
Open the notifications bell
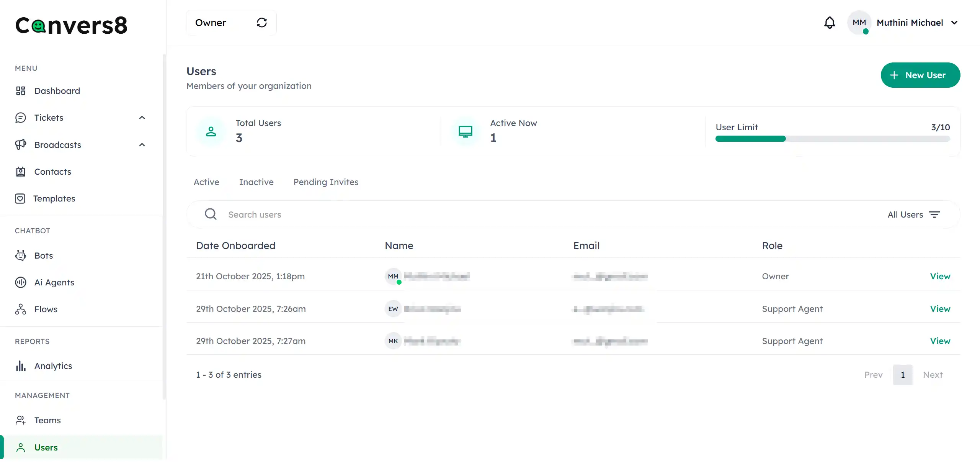pos(830,23)
